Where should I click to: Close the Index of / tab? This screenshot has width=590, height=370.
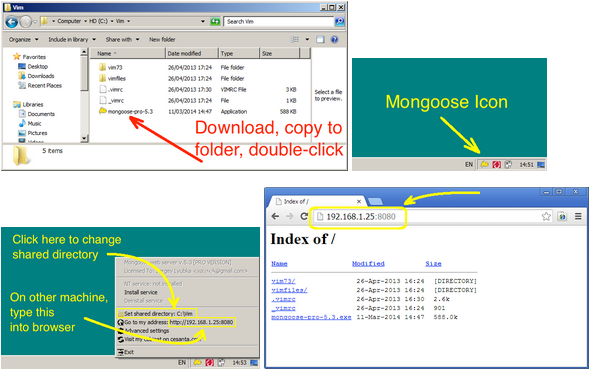(359, 201)
